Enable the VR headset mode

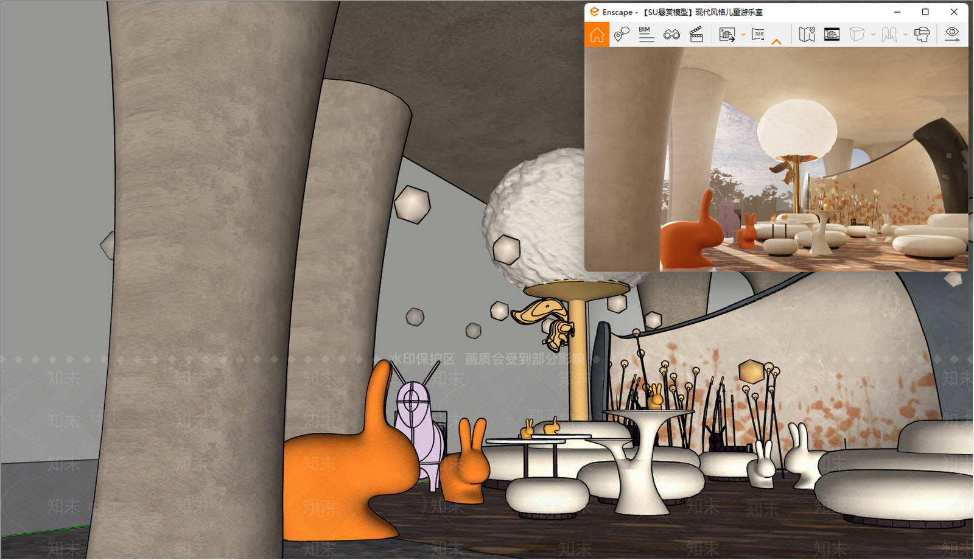point(922,35)
